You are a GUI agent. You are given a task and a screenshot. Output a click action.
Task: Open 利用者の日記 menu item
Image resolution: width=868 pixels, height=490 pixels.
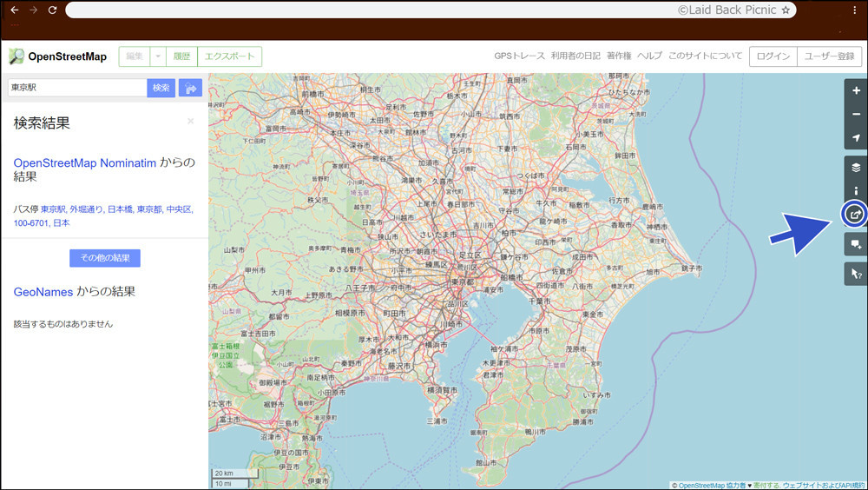(x=575, y=56)
